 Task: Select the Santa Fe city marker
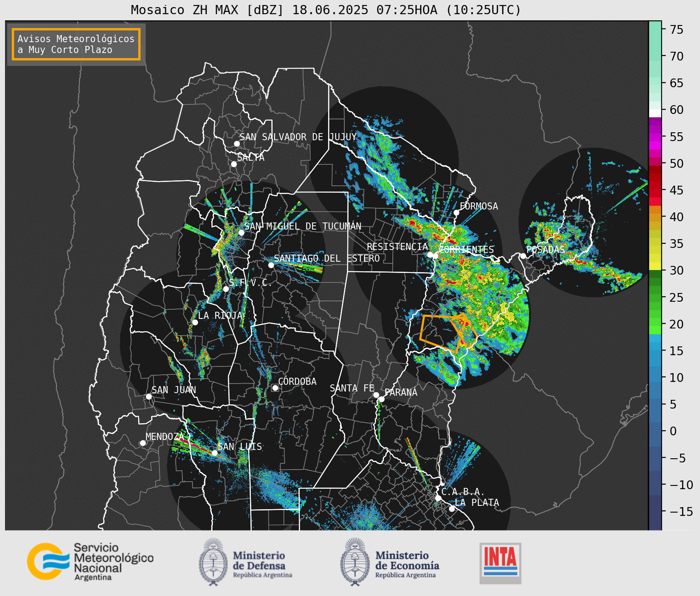pos(376,395)
